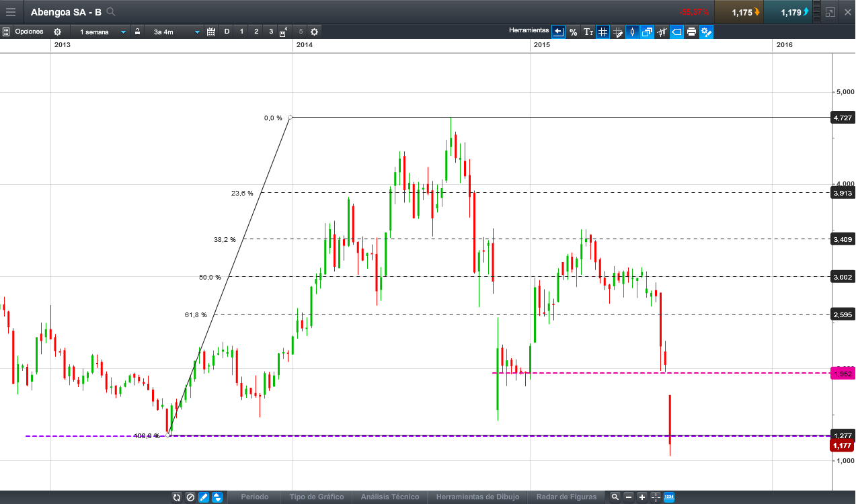Click the 1,179 buy price button
The height and width of the screenshot is (504, 856).
click(x=788, y=12)
